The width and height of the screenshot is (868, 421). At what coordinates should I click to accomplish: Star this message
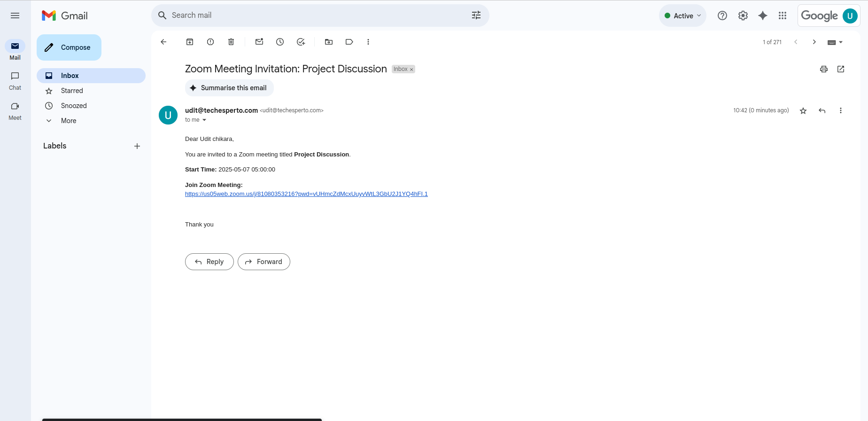[x=803, y=111]
